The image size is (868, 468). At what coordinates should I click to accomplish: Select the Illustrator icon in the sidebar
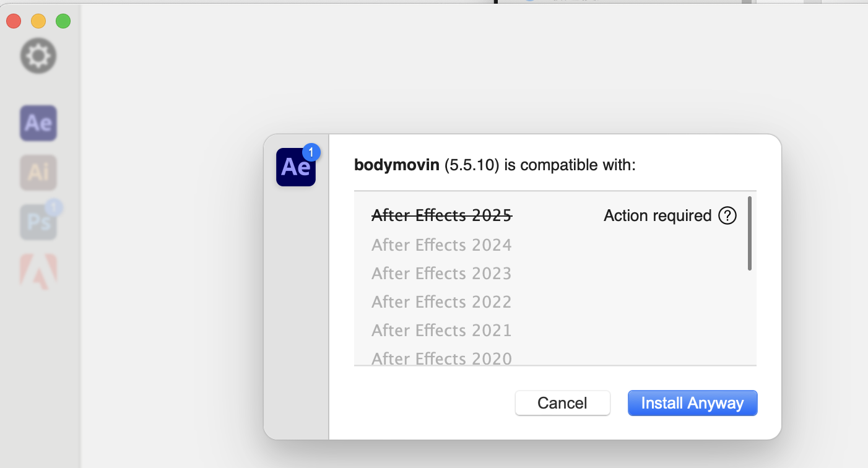tap(38, 172)
